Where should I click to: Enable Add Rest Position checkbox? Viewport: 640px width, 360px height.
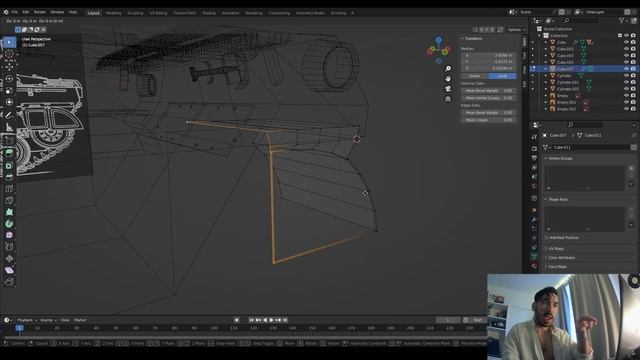click(546, 238)
